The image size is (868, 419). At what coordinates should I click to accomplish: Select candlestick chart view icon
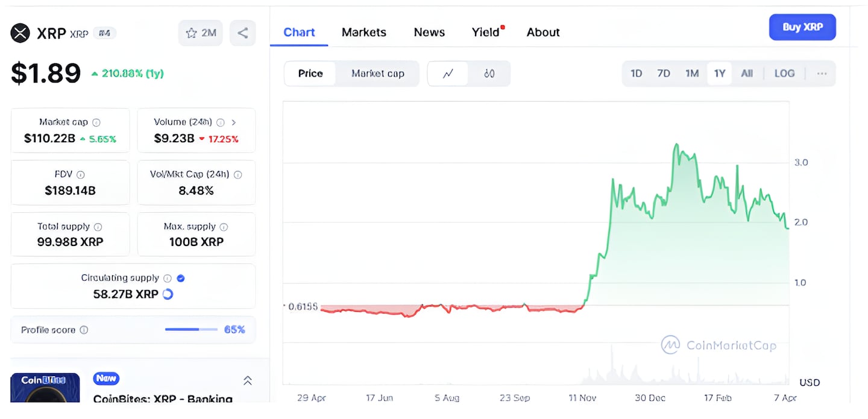pos(489,74)
